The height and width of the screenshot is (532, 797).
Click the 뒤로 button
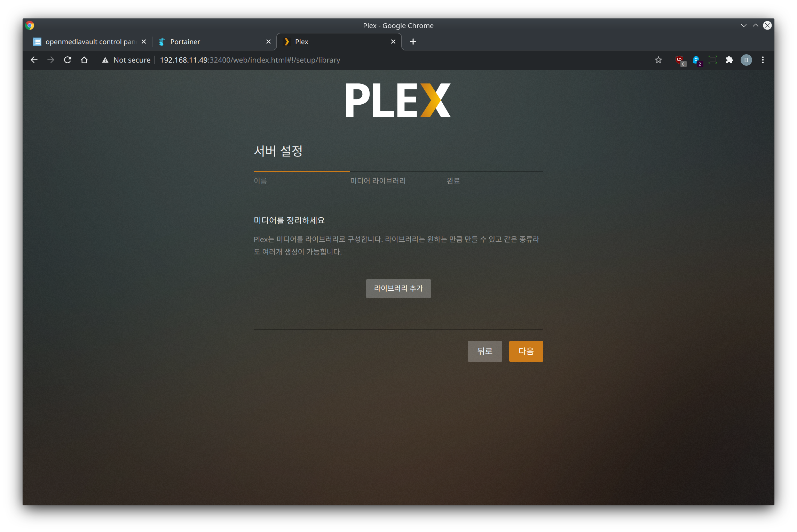coord(484,351)
